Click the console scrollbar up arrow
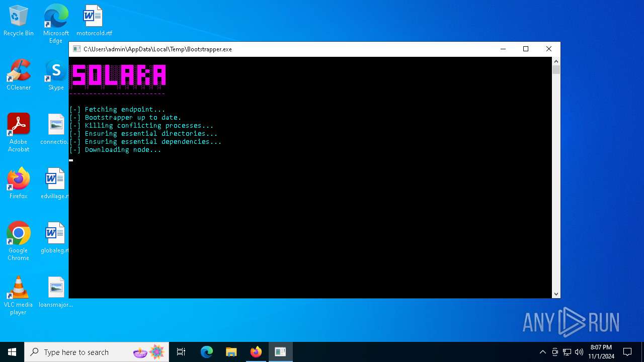Image resolution: width=644 pixels, height=362 pixels. tap(556, 61)
